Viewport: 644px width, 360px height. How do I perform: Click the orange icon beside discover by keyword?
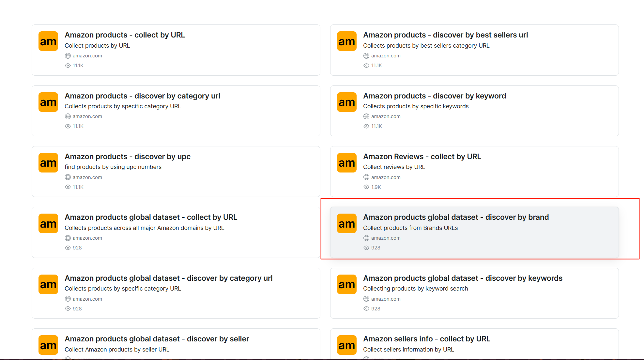346,102
